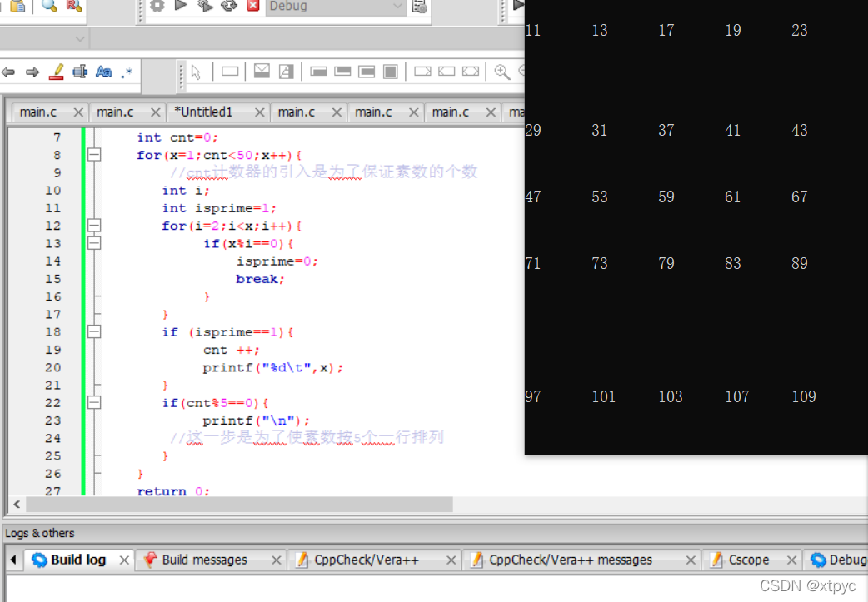The height and width of the screenshot is (602, 868).
Task: Close the *Untitled1 editor tab
Action: 259,112
